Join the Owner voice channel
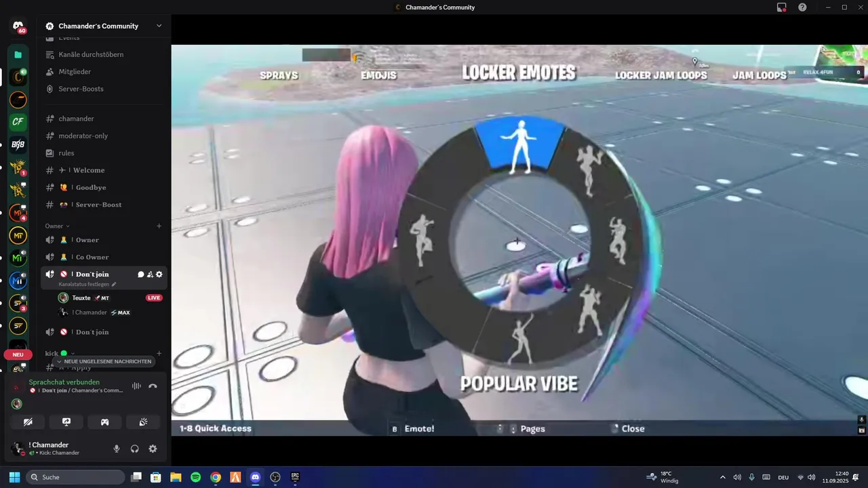The height and width of the screenshot is (488, 868). (x=104, y=240)
